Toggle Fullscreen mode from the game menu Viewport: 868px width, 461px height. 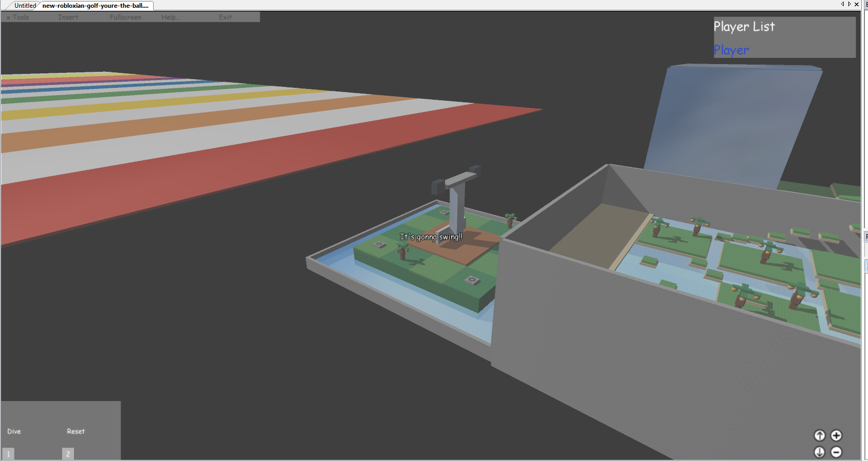click(125, 17)
